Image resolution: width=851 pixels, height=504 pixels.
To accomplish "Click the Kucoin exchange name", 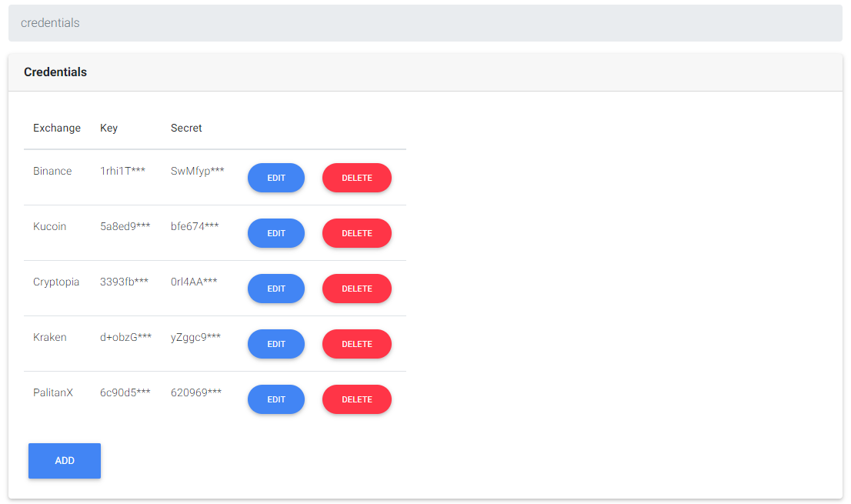I will [49, 226].
